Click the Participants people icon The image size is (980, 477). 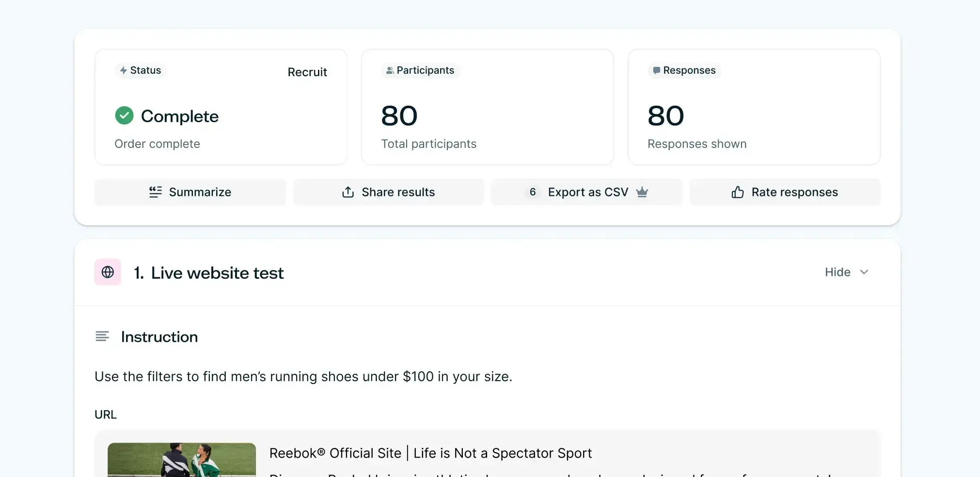pos(389,70)
